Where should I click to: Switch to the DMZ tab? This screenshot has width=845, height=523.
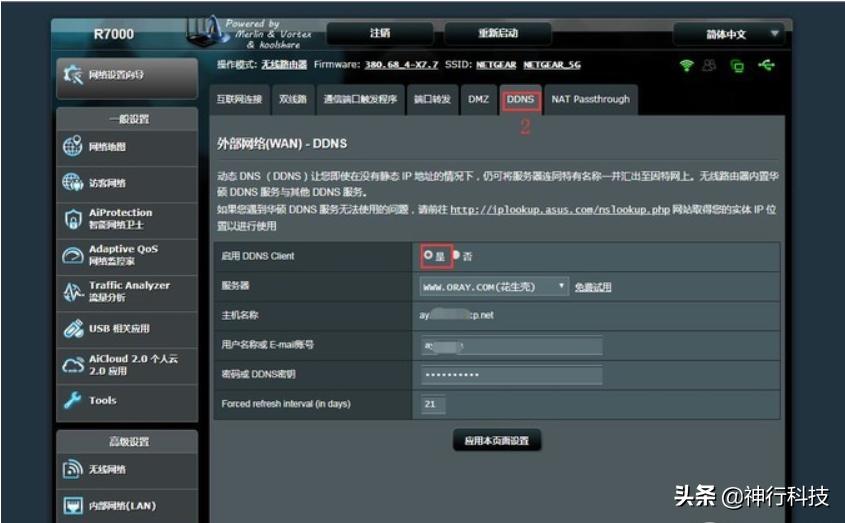click(x=479, y=99)
